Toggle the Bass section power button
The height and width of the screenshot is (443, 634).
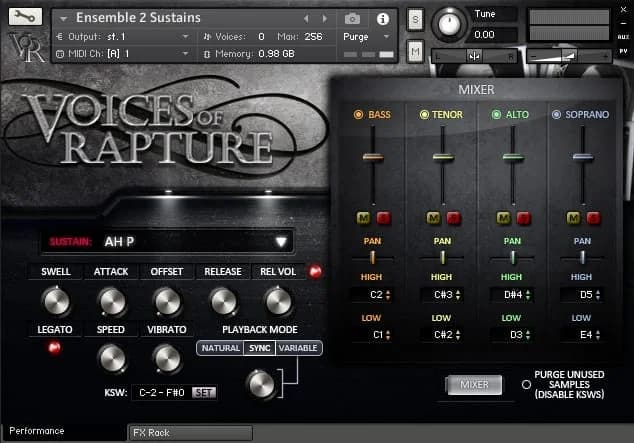pos(358,114)
